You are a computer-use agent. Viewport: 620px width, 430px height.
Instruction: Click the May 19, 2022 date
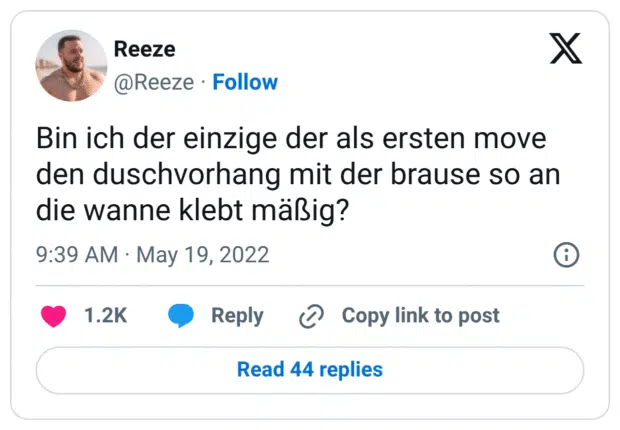(203, 255)
